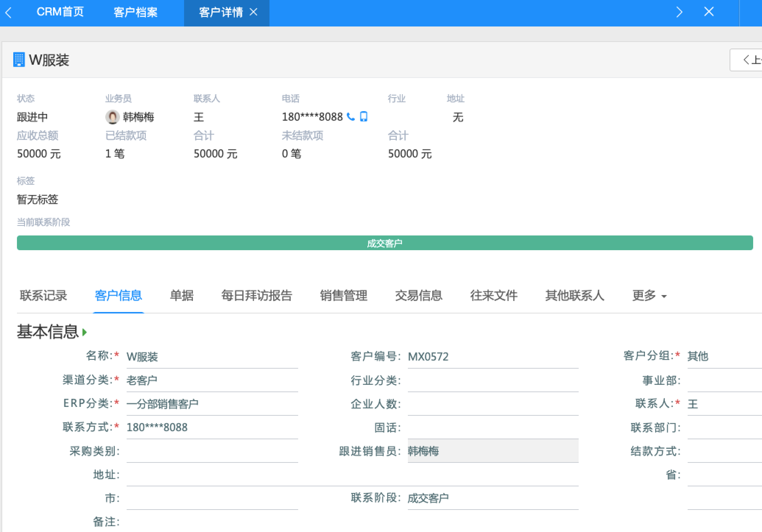Click the 已结款项 value 1 笔
Screen dimensions: 762x532
click(115, 153)
